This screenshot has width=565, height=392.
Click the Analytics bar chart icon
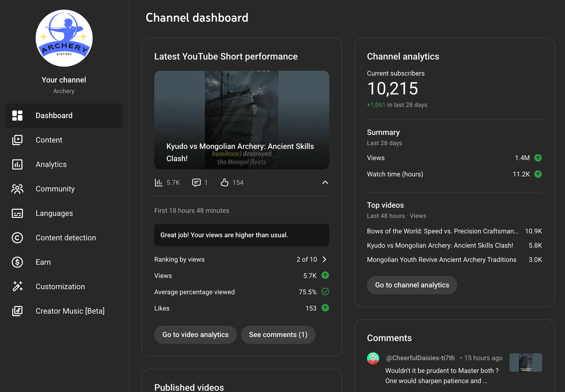tap(17, 164)
